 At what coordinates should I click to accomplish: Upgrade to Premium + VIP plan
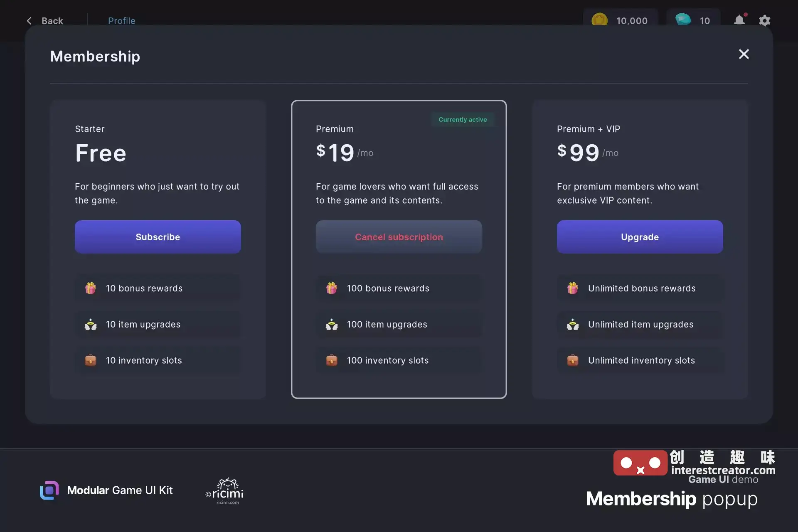[x=640, y=237]
